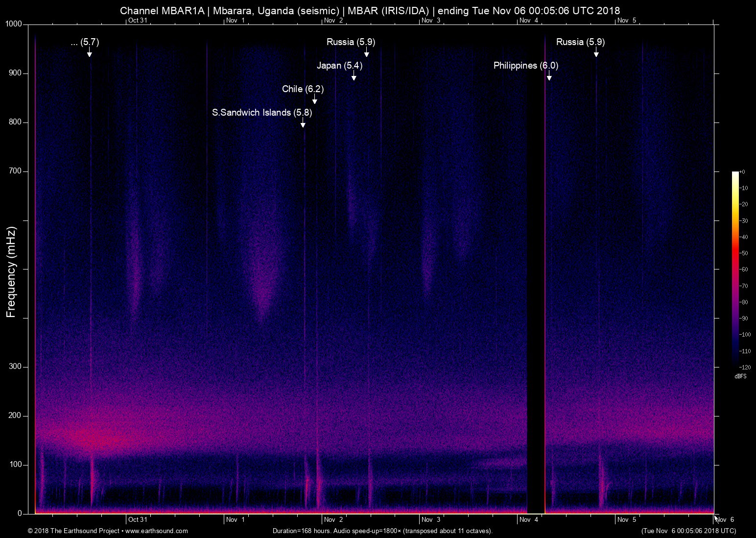Click the arrow marker below Chile (6.2)

click(315, 100)
